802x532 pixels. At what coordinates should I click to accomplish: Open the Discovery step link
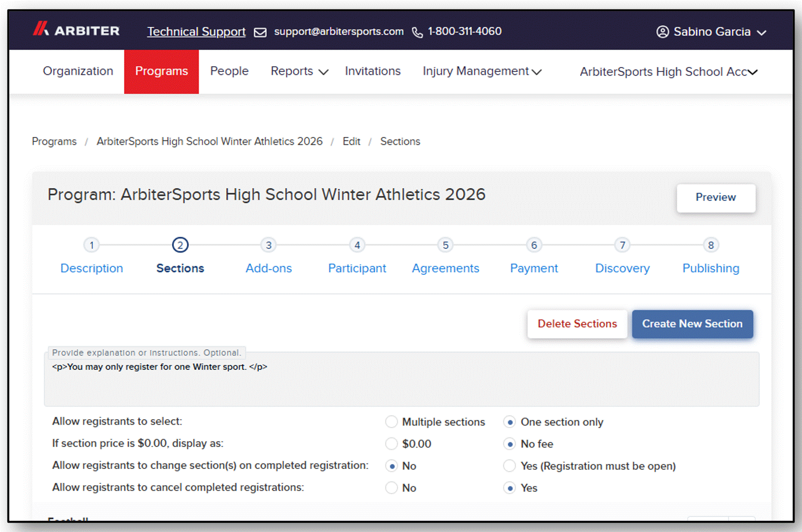pos(623,268)
